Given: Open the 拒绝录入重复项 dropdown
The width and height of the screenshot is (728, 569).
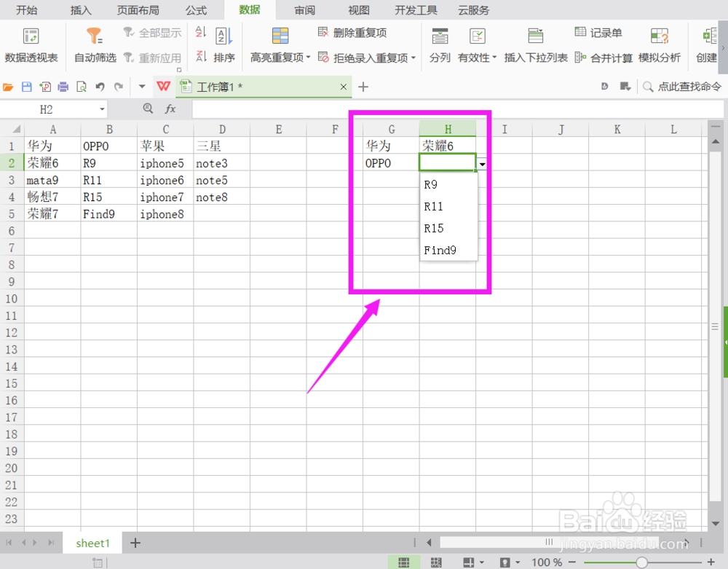Looking at the screenshot, I should [x=414, y=58].
